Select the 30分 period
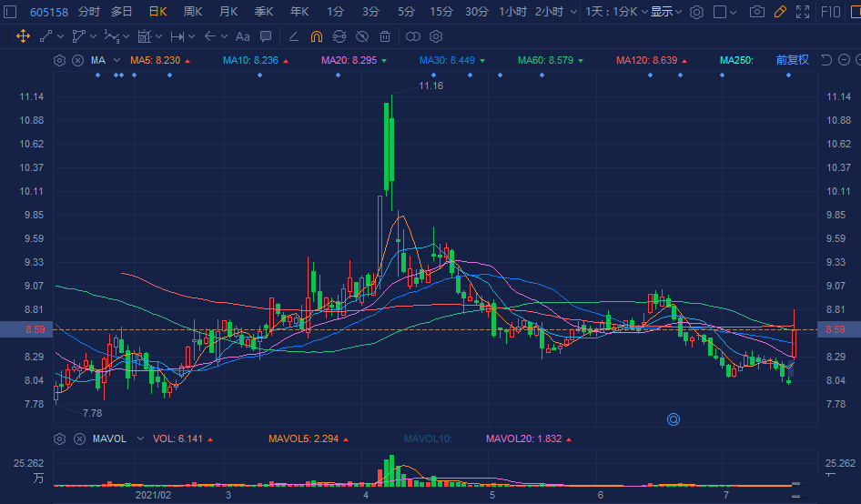 (476, 12)
